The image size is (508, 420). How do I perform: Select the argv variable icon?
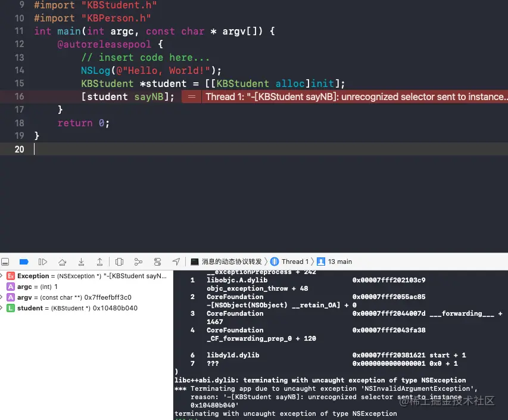click(x=11, y=297)
